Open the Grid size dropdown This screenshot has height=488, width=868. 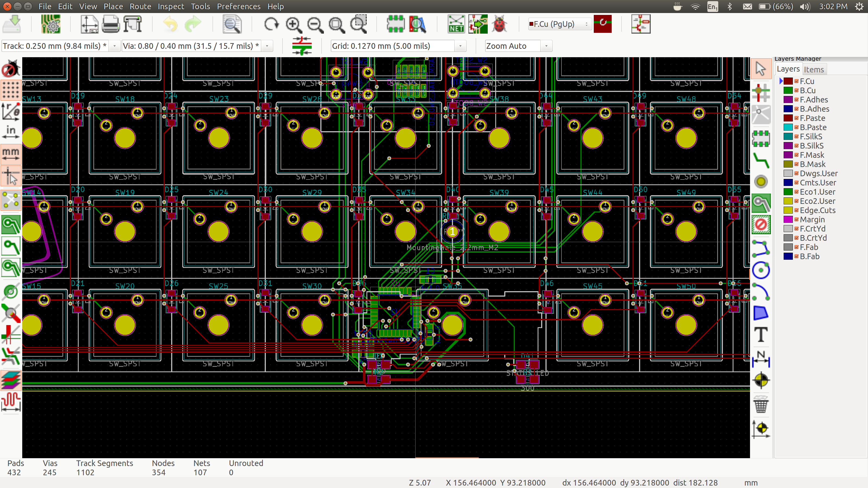[460, 46]
